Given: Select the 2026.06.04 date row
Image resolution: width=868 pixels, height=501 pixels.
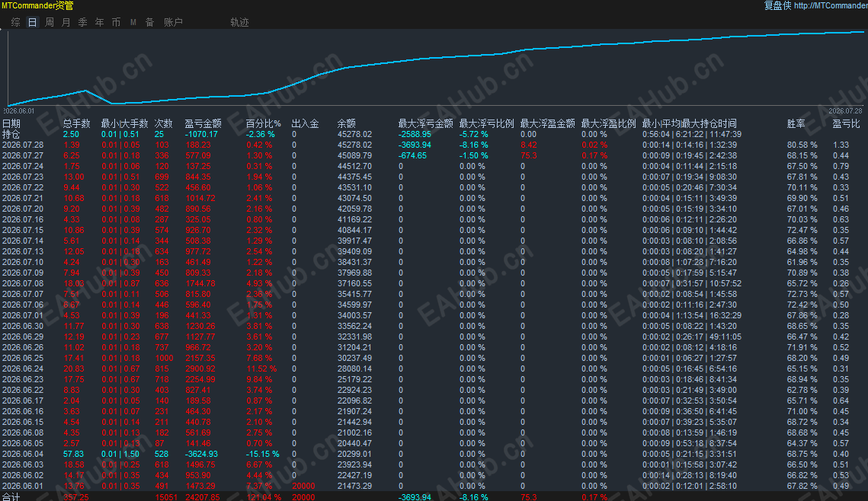Looking at the screenshot, I should tap(23, 454).
